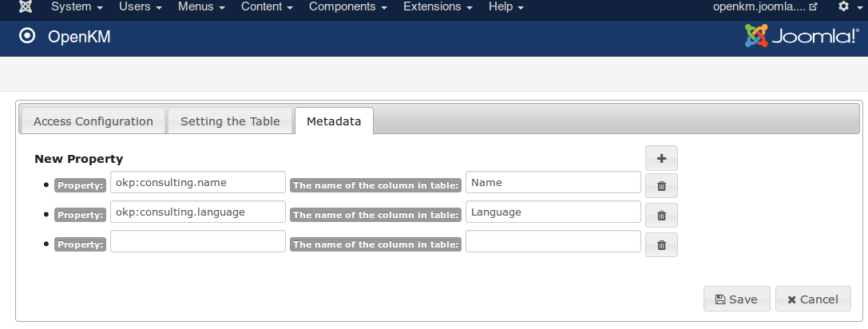Click the Name column input field
868x329 pixels.
click(553, 182)
